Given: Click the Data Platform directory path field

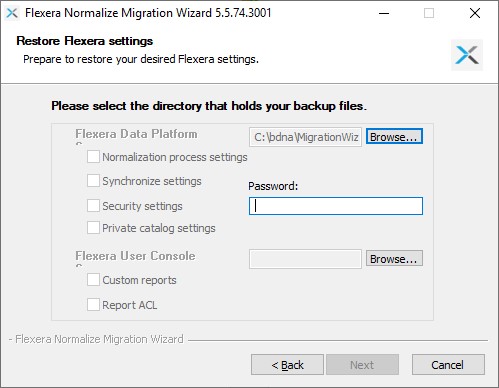Looking at the screenshot, I should 305,137.
